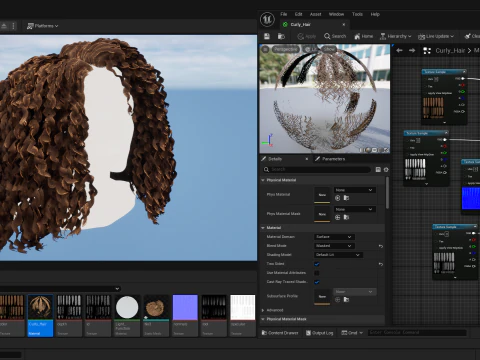Click the Details panel search field
This screenshot has height=360, width=480.
click(317, 169)
